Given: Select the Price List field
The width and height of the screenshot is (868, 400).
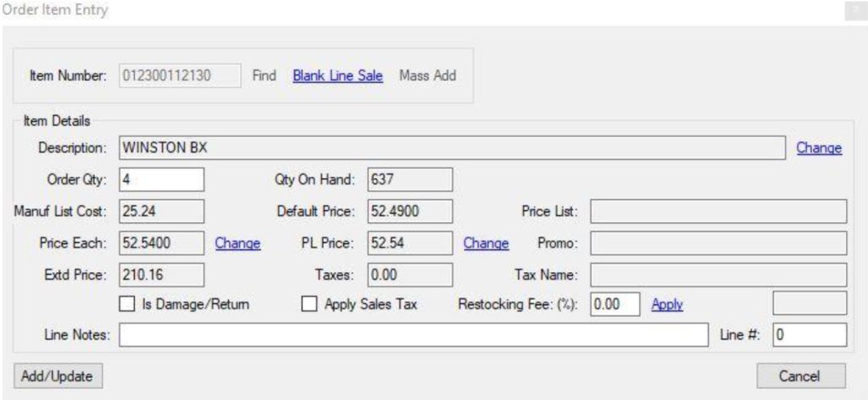Looking at the screenshot, I should click(x=719, y=211).
